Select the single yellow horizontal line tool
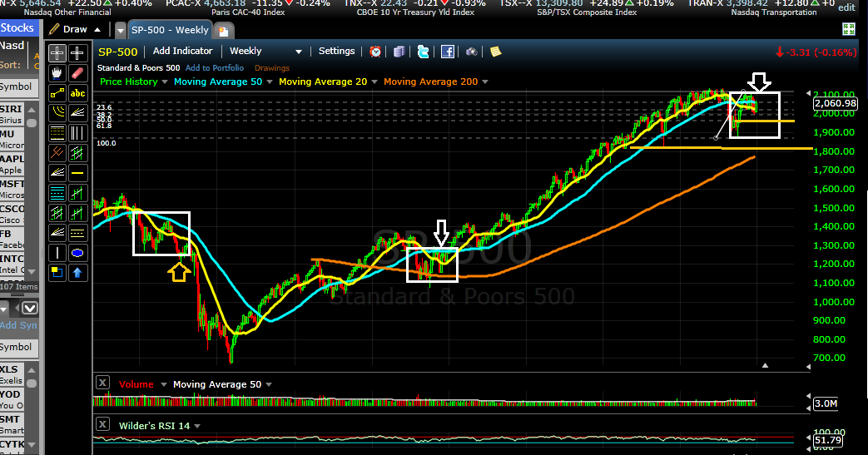Image resolution: width=868 pixels, height=455 pixels. click(x=77, y=173)
